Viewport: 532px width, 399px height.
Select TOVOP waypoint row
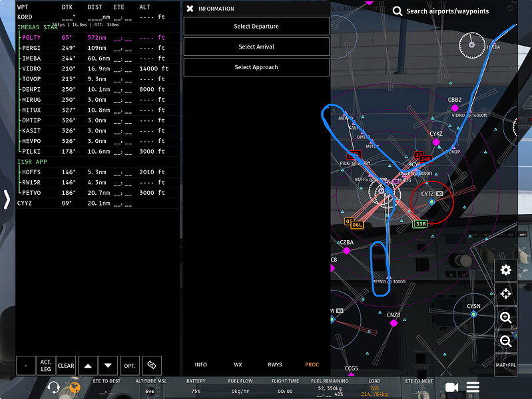(97, 79)
